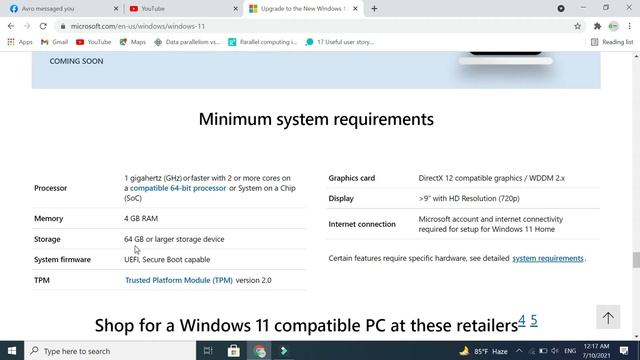Click the 64 GB or larger storage device text
The width and height of the screenshot is (640, 360).
(174, 239)
